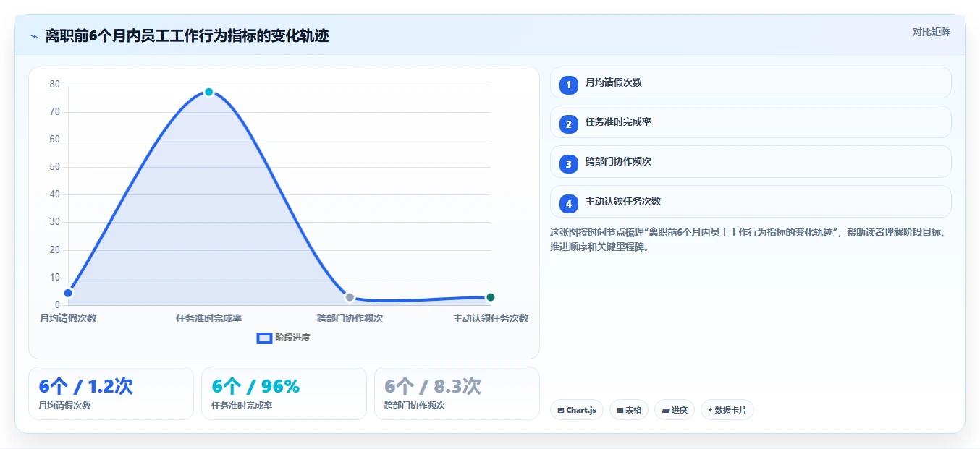Click the 进度 tag
The height and width of the screenshot is (449, 980).
tap(675, 410)
